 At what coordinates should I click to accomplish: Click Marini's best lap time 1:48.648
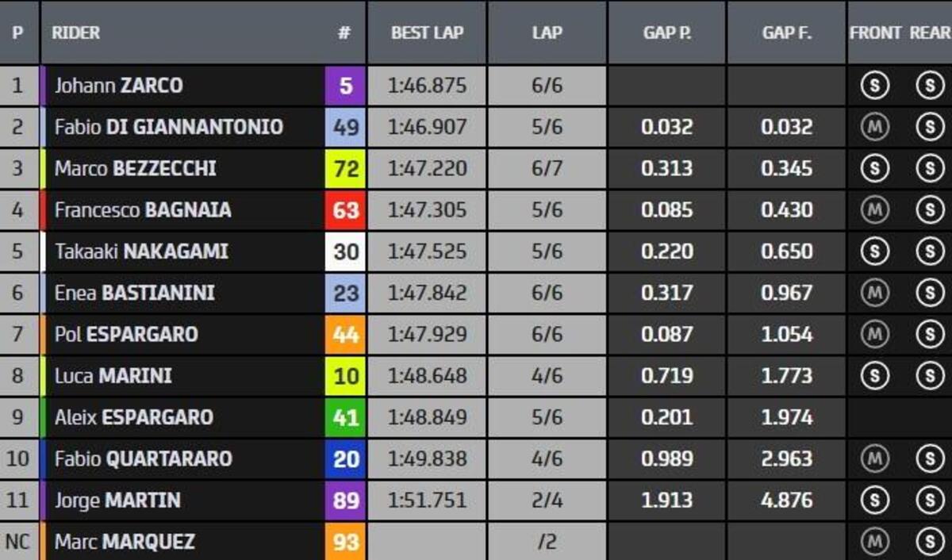427,376
